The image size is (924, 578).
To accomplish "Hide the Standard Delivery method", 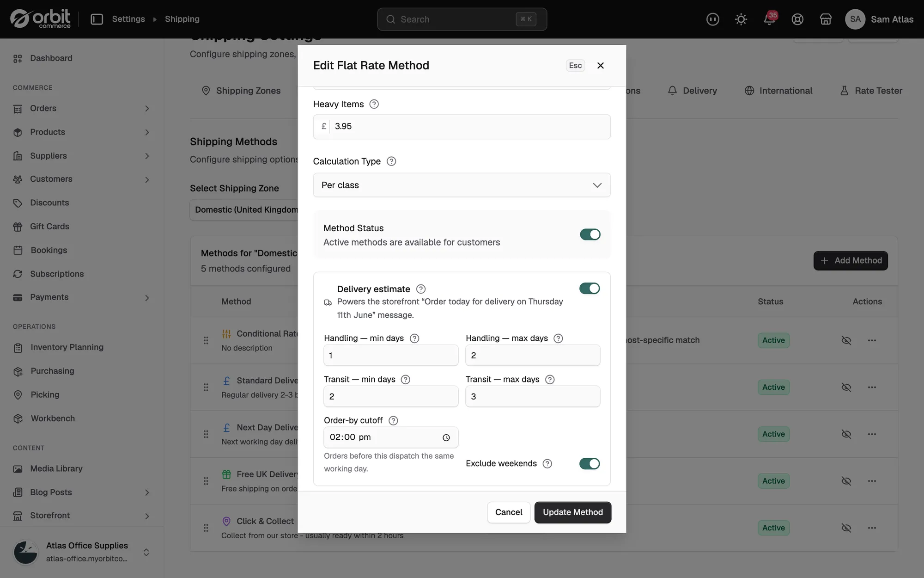I will [x=846, y=387].
